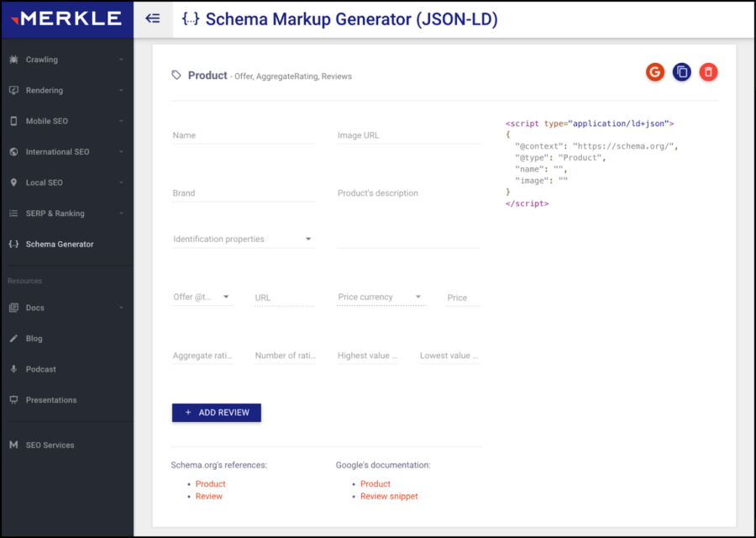
Task: Expand the Docs menu in sidebar
Action: pos(34,308)
